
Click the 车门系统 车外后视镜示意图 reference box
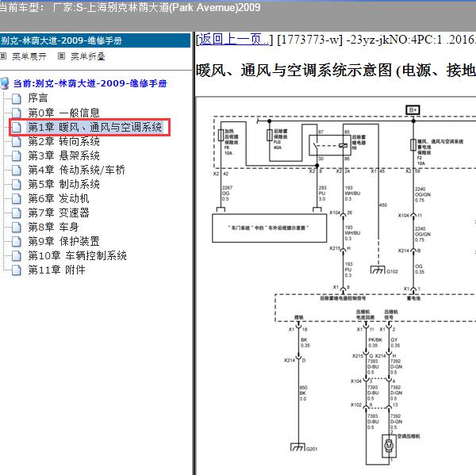click(269, 228)
